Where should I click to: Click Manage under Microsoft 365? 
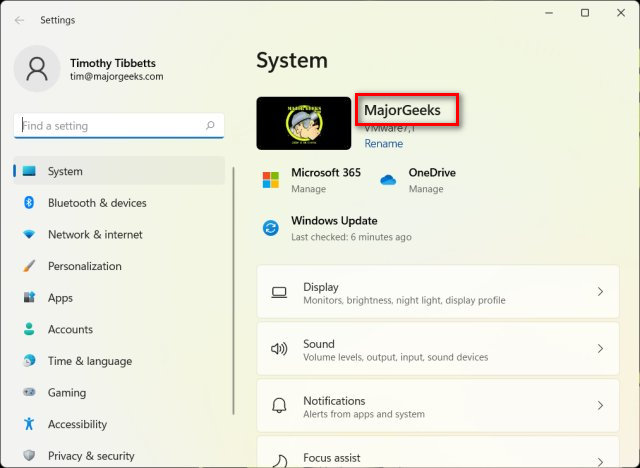(309, 189)
